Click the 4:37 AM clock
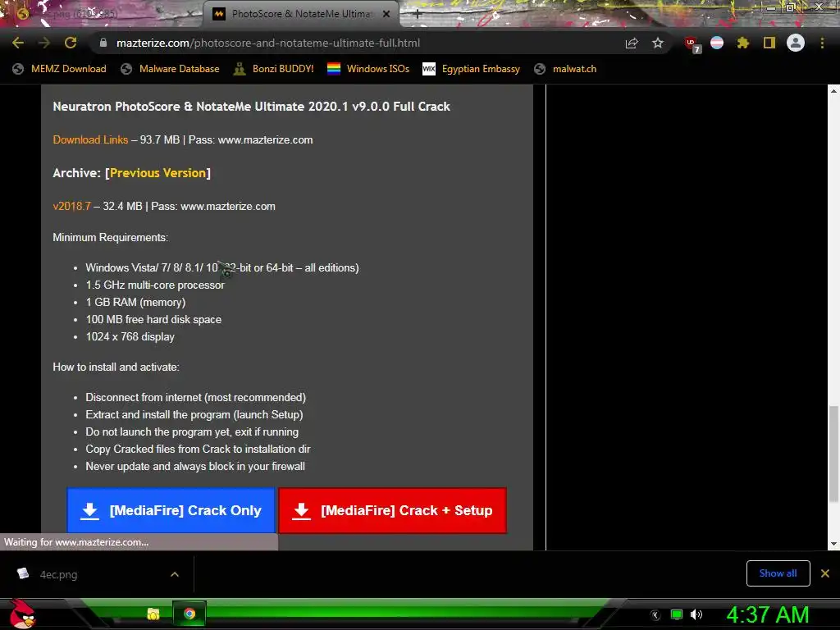Viewport: 840px width, 630px height. [768, 614]
